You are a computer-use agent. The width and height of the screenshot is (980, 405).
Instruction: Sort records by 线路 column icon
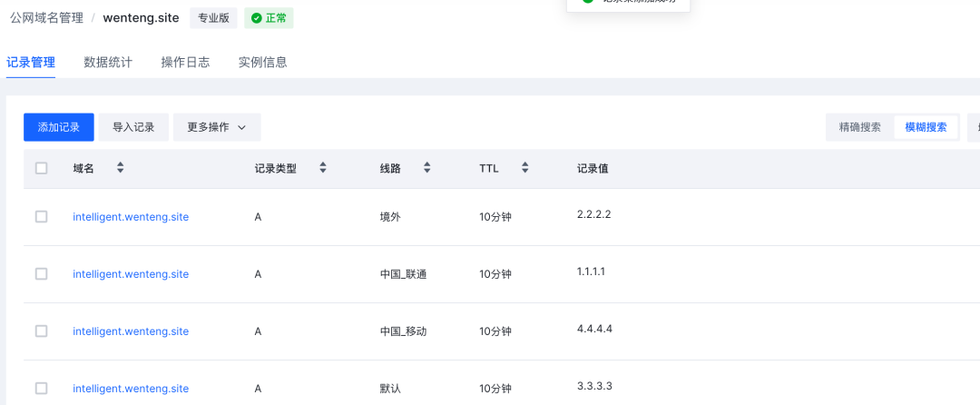click(426, 168)
